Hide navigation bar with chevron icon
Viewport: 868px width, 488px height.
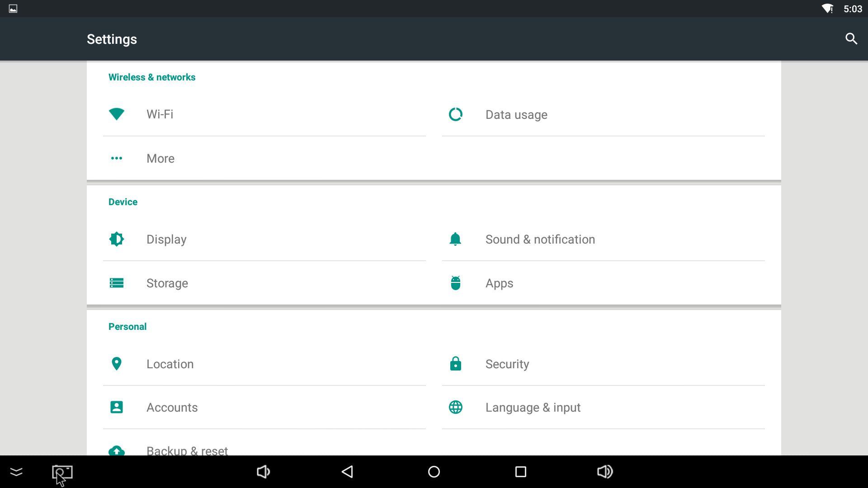coord(16,472)
